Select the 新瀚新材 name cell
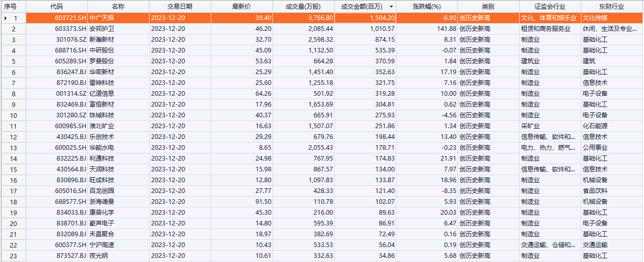644x262 pixels. pos(102,40)
